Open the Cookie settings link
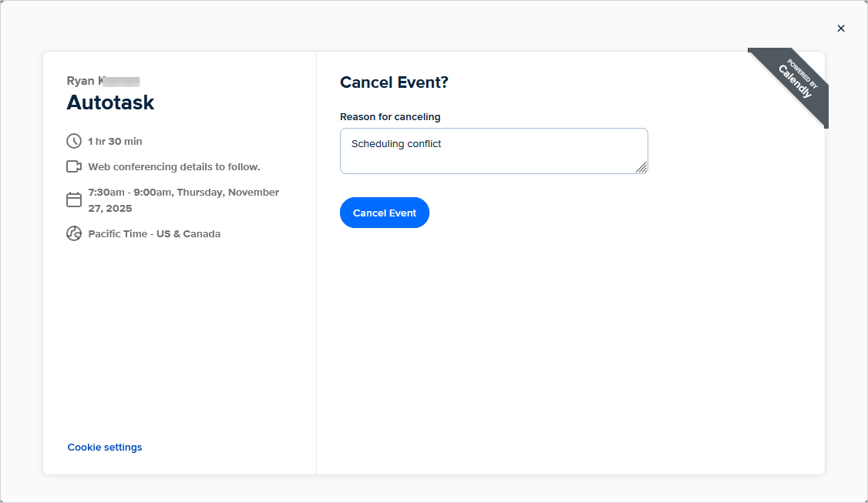 pos(105,447)
